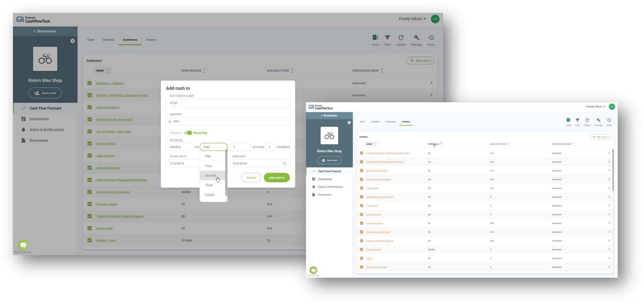644x304 pixels.
Task: Open the green chat bubble in Customers window
Action: pos(23,245)
